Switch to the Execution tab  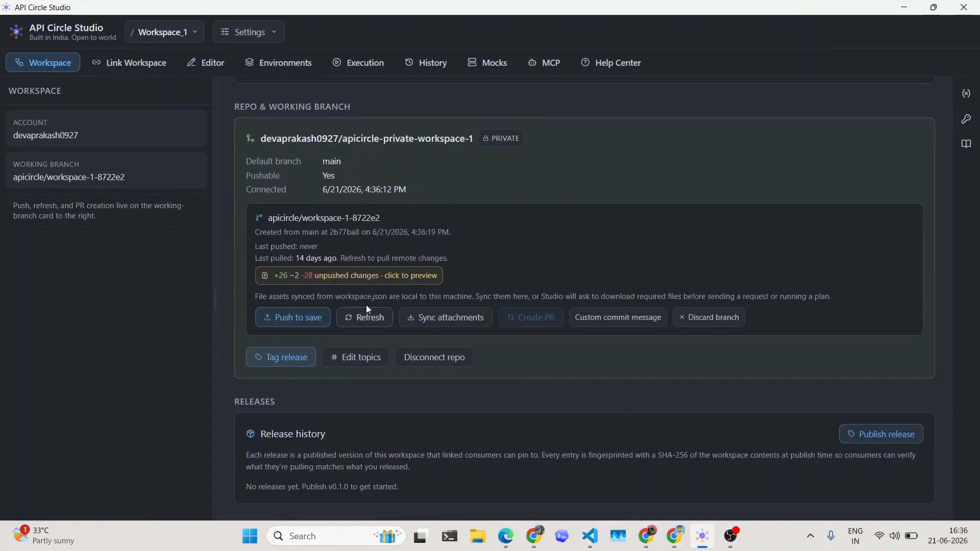click(358, 62)
